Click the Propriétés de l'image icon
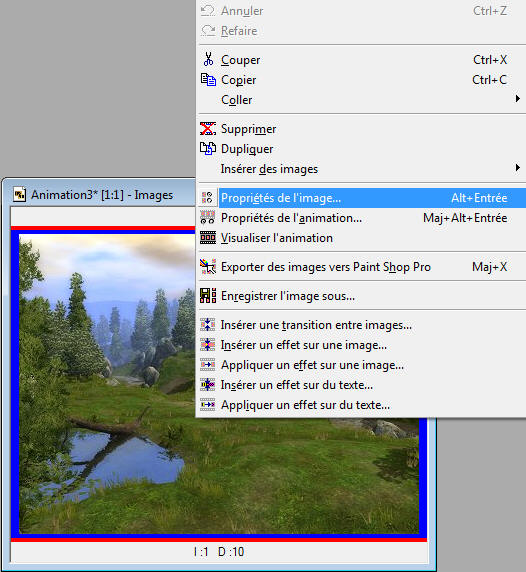The width and height of the screenshot is (526, 572). click(x=207, y=198)
